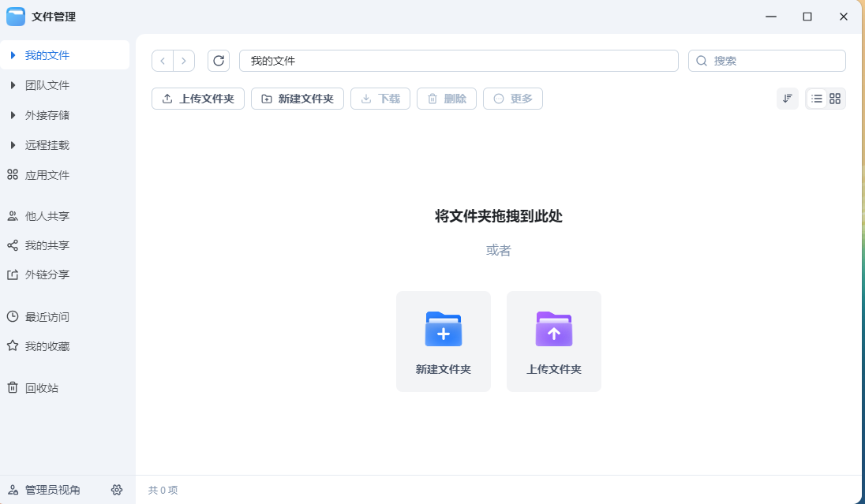Click the 我的文件 path address bar
Viewport: 865px width, 504px height.
[458, 61]
